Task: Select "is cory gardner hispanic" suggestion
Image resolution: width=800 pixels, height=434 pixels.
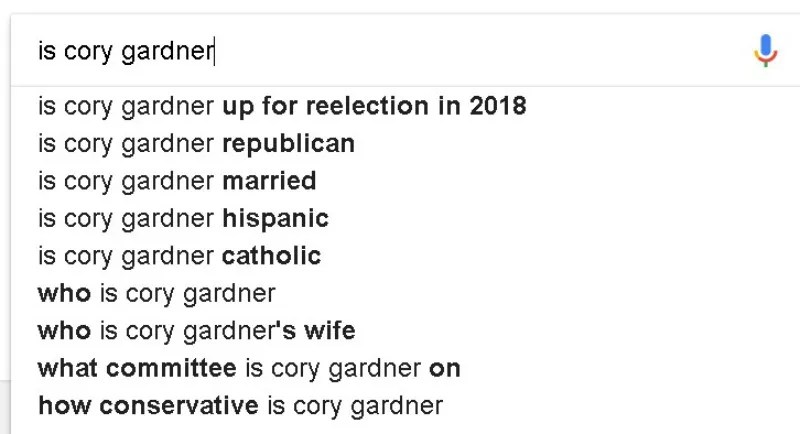Action: pyautogui.click(x=183, y=218)
